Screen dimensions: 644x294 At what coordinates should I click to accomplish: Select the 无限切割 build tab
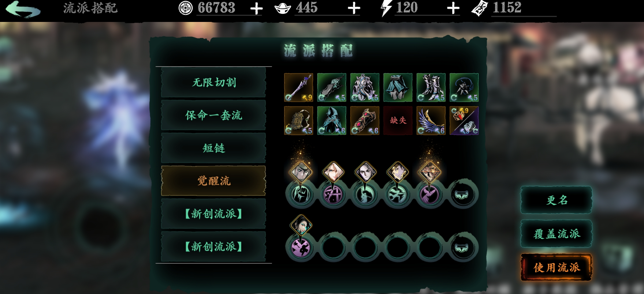[213, 82]
